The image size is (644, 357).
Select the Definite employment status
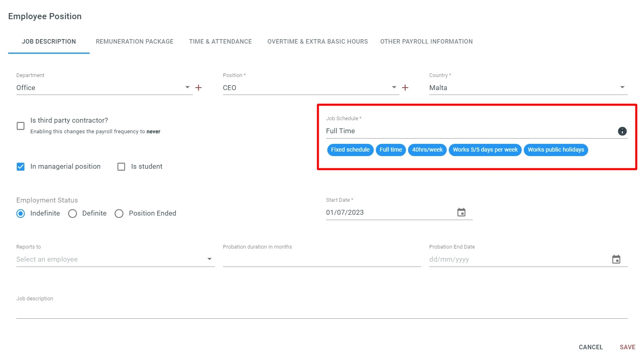pyautogui.click(x=73, y=214)
